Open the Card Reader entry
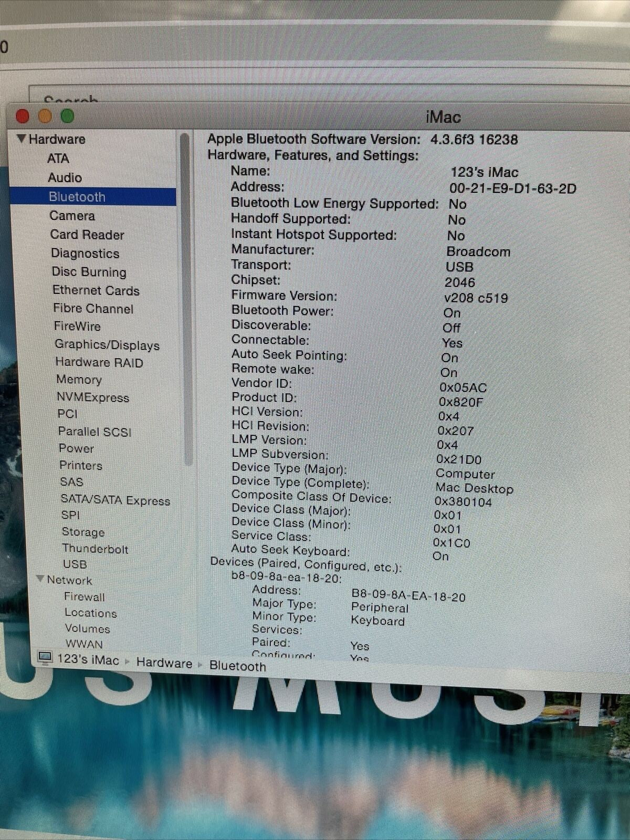The width and height of the screenshot is (630, 840). click(87, 235)
